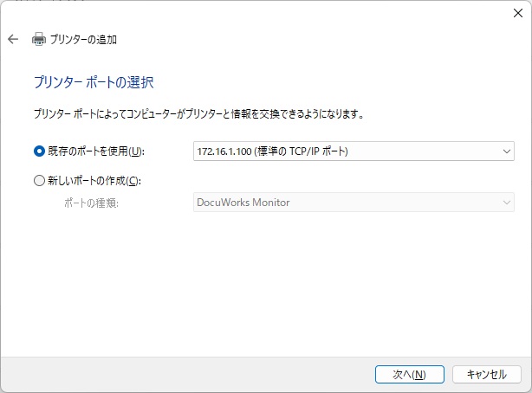Screen dimensions: 532x393
Task: Click the プリンター ポートの選択 heading
Action: click(94, 82)
